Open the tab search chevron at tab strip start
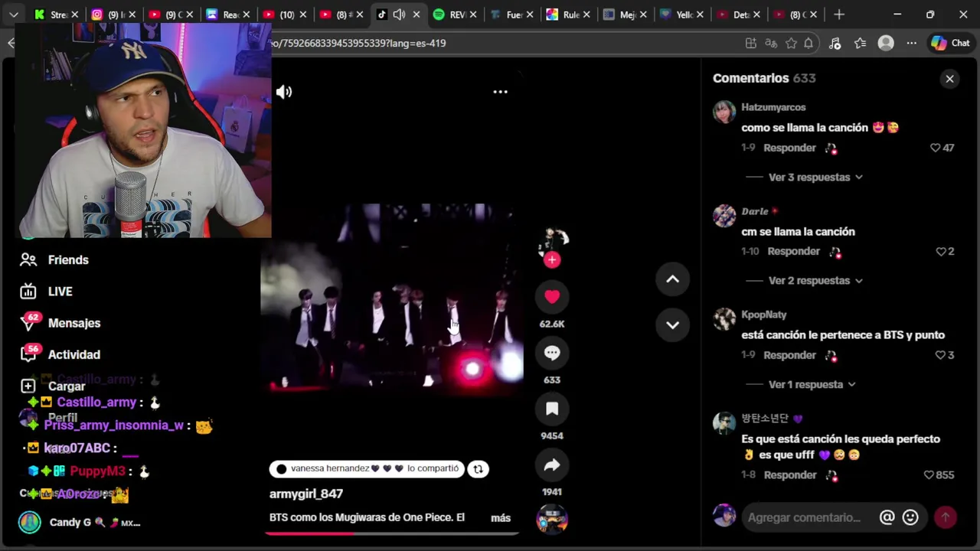This screenshot has height=551, width=980. [14, 15]
